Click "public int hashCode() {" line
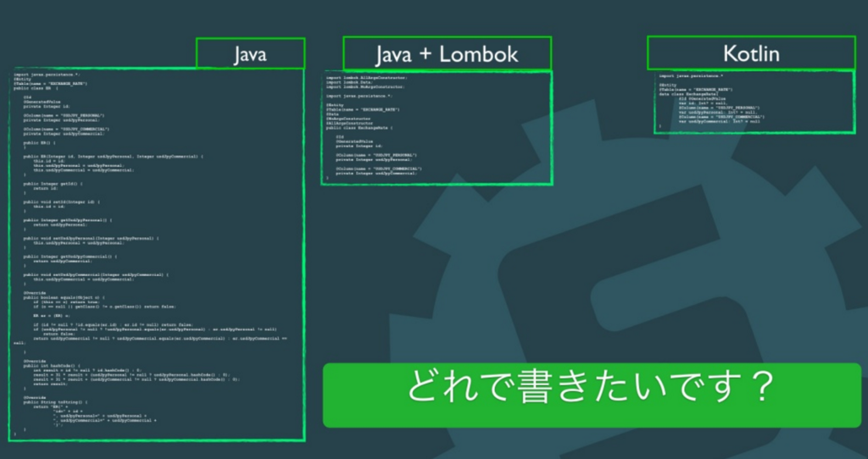 pos(52,366)
